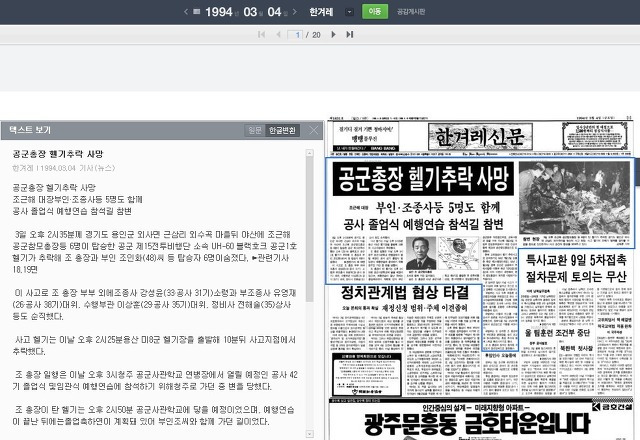Close the 텍스트 보기 panel

click(313, 130)
